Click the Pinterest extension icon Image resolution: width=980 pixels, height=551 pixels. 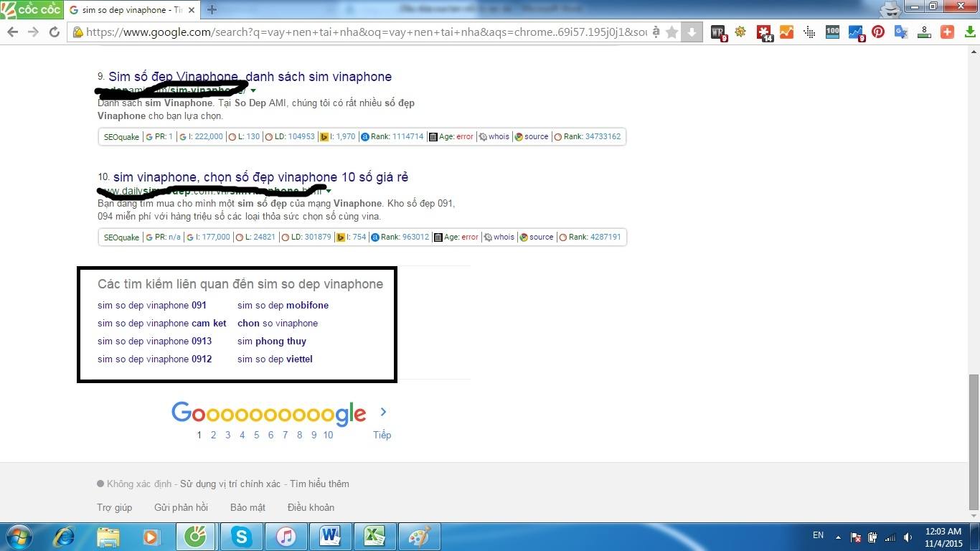(x=878, y=32)
